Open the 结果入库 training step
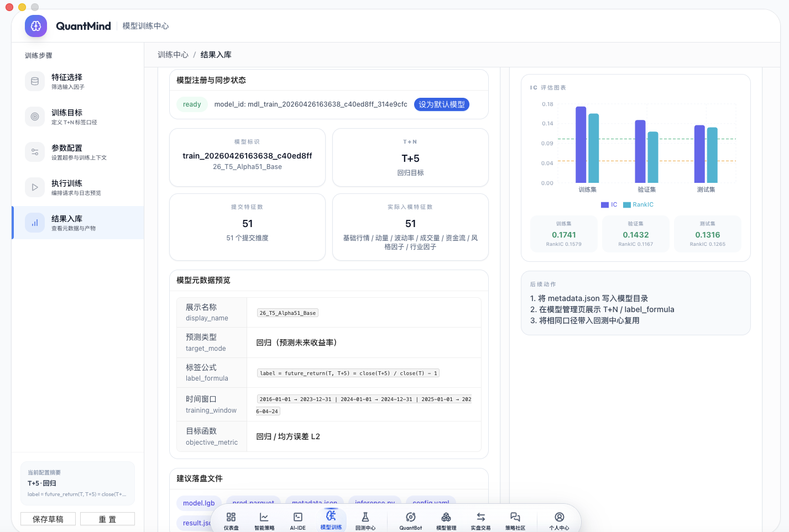Image resolution: width=789 pixels, height=532 pixels. 77,223
